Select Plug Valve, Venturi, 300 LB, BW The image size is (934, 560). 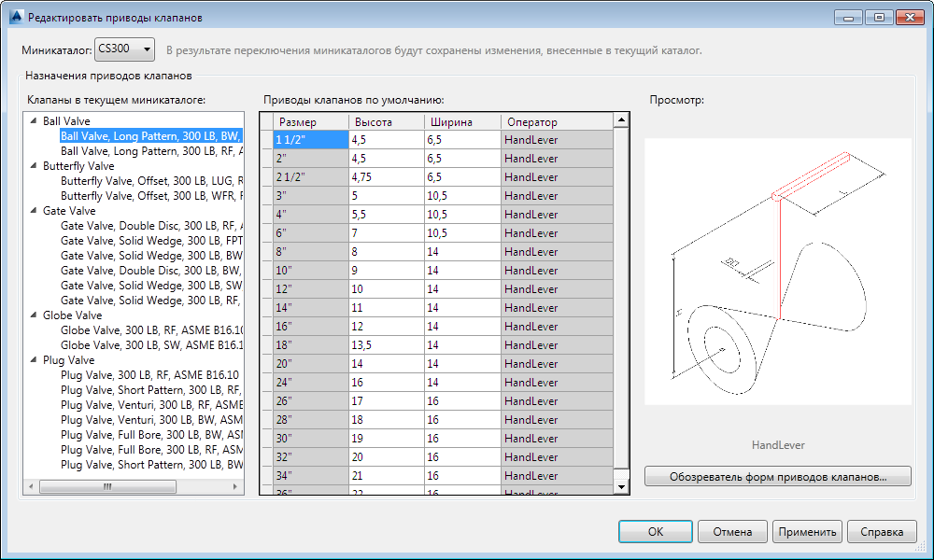(152, 420)
